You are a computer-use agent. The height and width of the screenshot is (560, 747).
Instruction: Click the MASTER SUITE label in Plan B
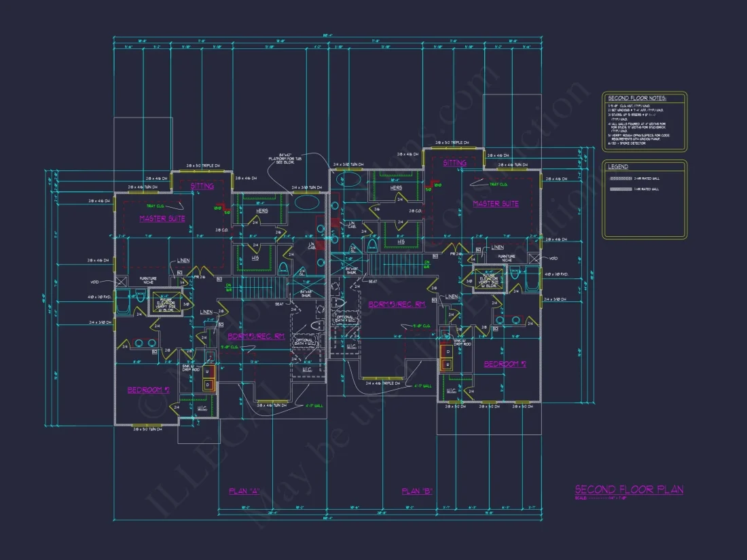(x=496, y=204)
